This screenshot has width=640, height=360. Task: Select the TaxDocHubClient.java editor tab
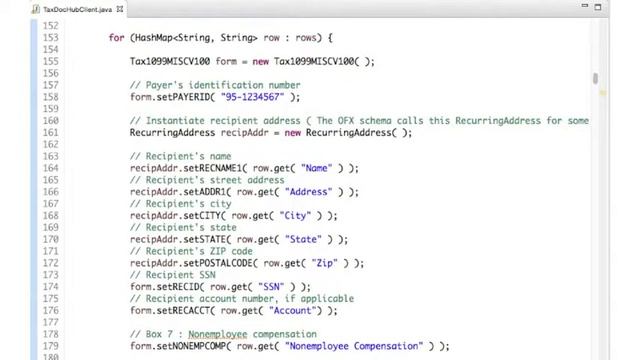pos(78,9)
